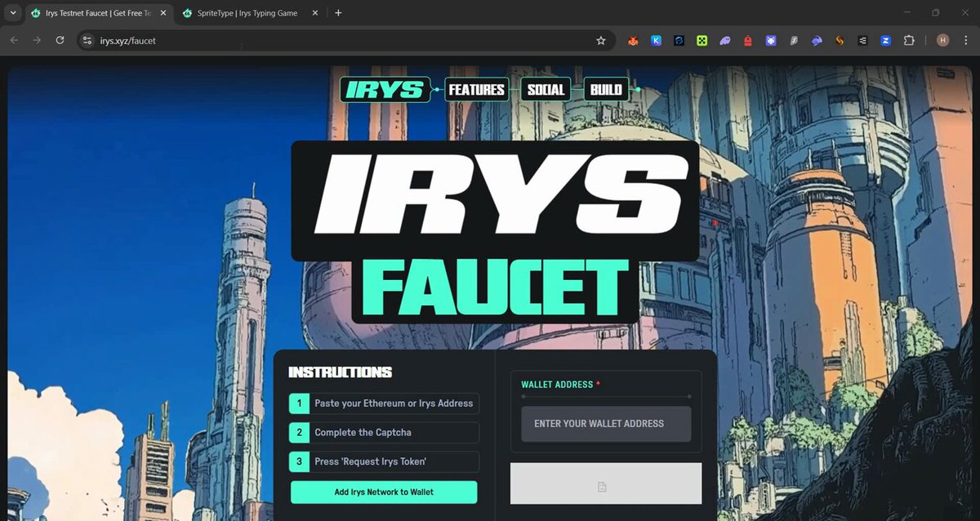Click 'Complete the Captcha' step text

pyautogui.click(x=363, y=433)
